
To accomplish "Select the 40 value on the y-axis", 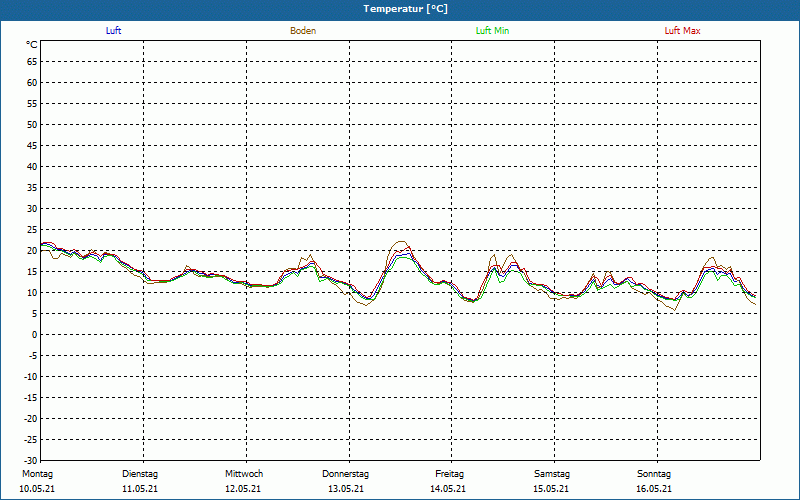I will click(x=32, y=166).
